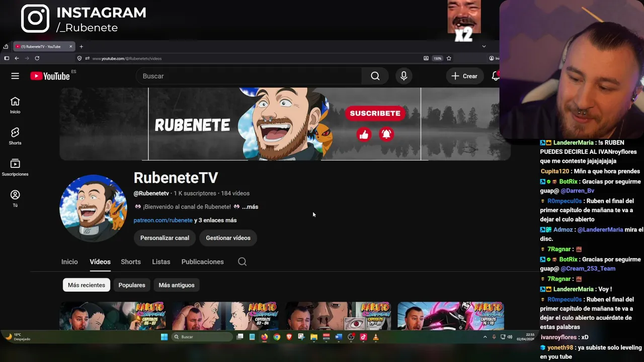Open the browser sidebar toggle icon

pos(7,58)
